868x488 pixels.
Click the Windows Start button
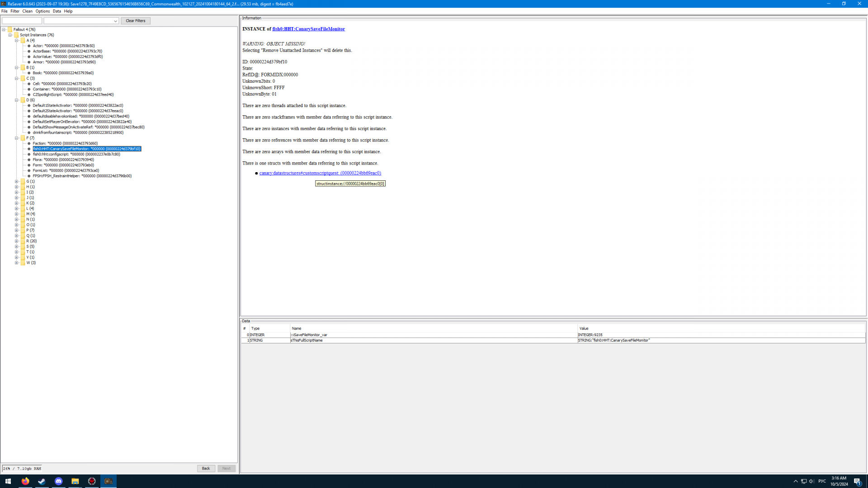pos(8,481)
